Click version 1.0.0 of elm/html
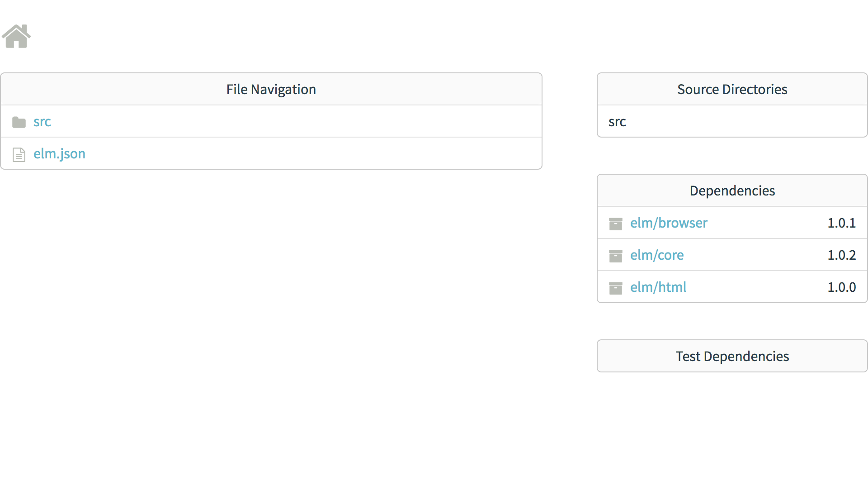868x481 pixels. coord(841,287)
